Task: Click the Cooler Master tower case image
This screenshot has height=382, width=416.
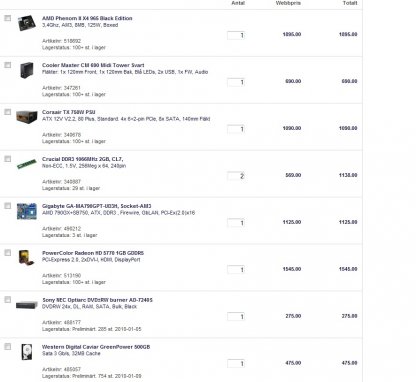Action: point(27,70)
